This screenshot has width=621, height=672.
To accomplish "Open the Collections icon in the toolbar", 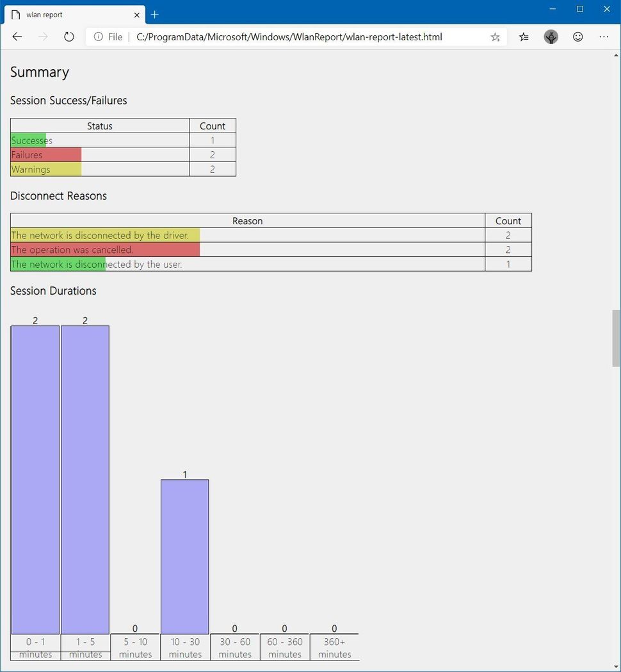I will click(524, 37).
